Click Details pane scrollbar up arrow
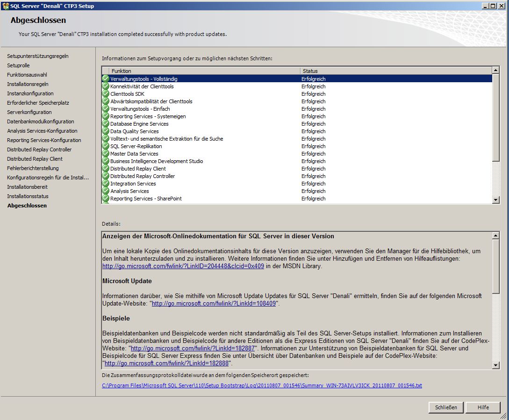This screenshot has height=420, width=509. click(x=495, y=235)
